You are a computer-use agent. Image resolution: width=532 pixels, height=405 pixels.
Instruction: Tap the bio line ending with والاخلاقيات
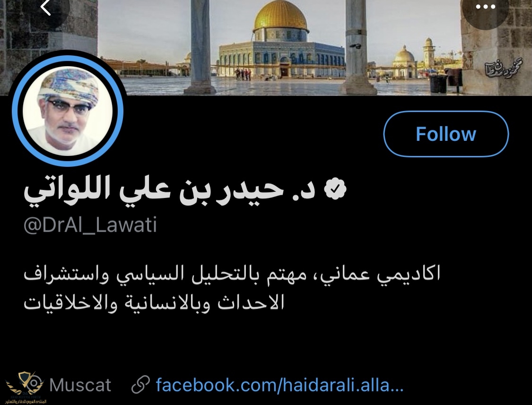(x=154, y=302)
